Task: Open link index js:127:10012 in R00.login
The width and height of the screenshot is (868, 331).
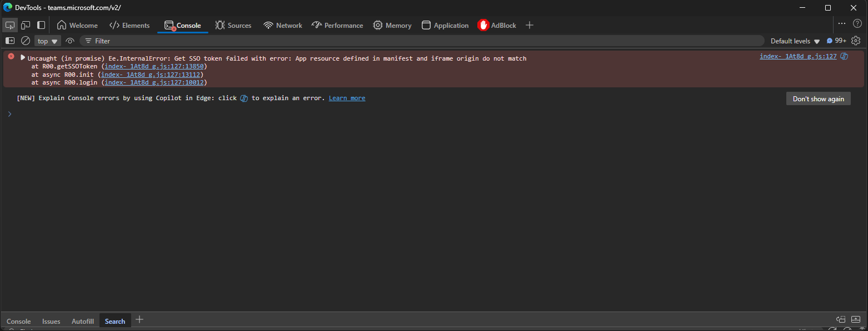Action: point(154,82)
